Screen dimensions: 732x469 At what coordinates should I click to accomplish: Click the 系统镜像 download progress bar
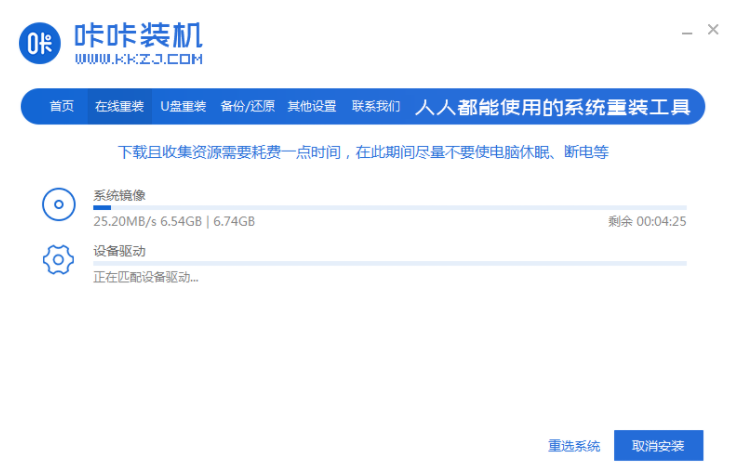(x=390, y=208)
